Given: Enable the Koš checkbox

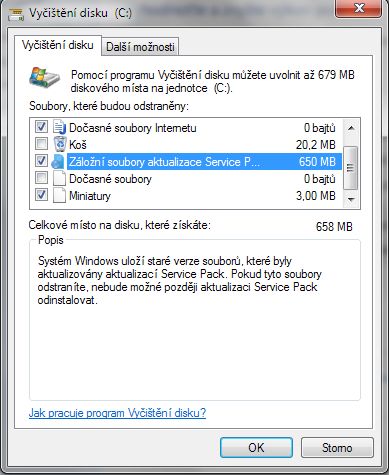Looking at the screenshot, I should (41, 144).
